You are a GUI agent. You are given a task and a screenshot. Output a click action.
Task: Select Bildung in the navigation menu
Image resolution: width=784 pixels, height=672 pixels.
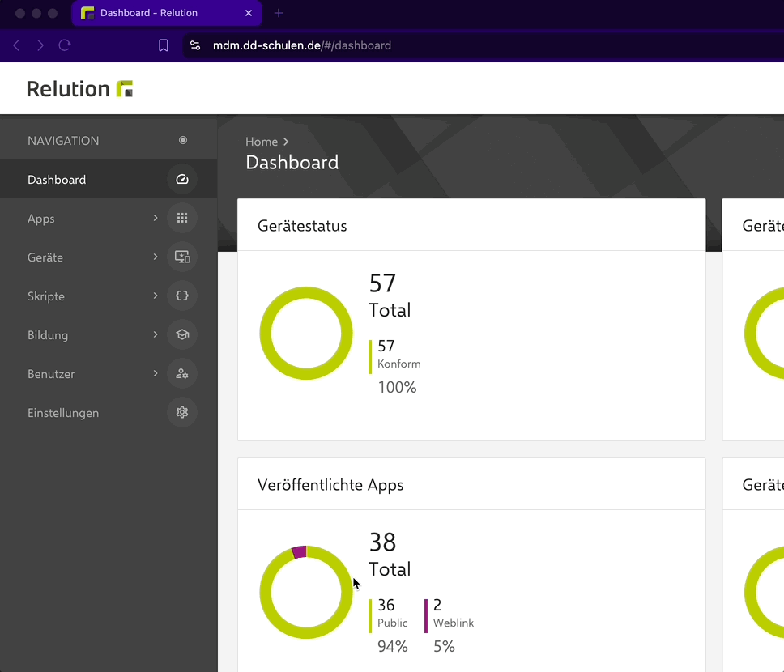tap(109, 334)
